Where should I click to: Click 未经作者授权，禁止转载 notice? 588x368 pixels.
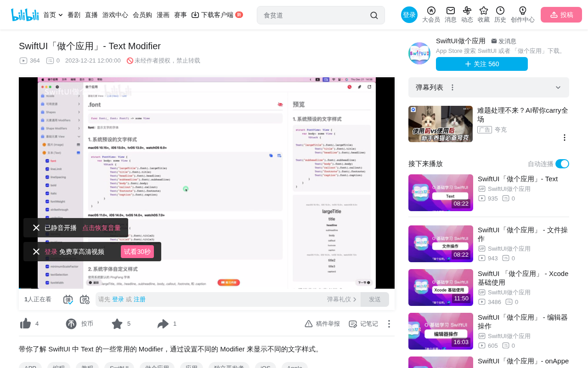pyautogui.click(x=164, y=61)
